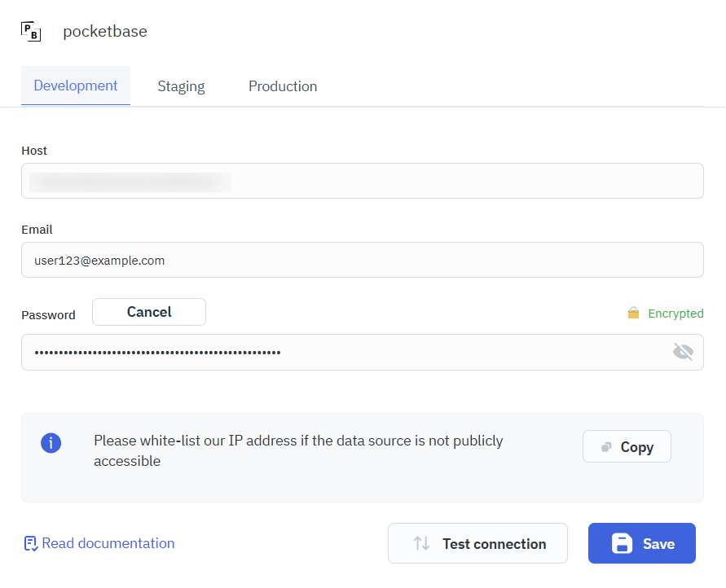Image resolution: width=726 pixels, height=588 pixels.
Task: Click the padlock icon beside Encrypted
Action: tap(633, 313)
